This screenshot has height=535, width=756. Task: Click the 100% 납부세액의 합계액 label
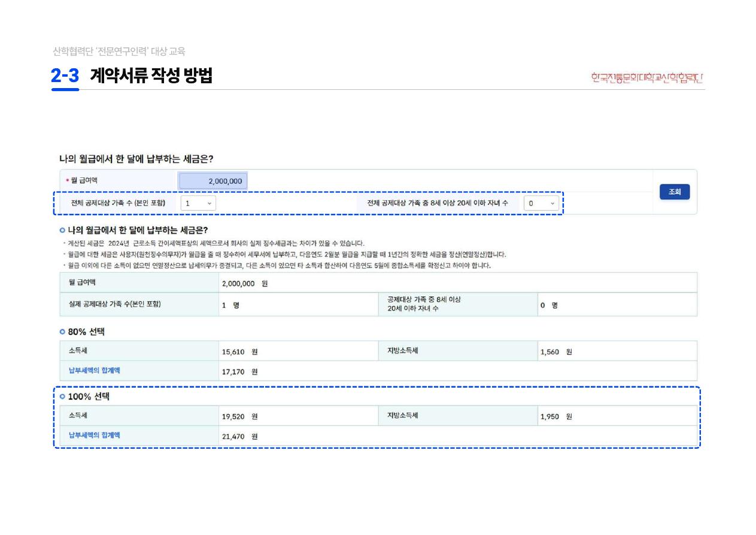pos(95,435)
